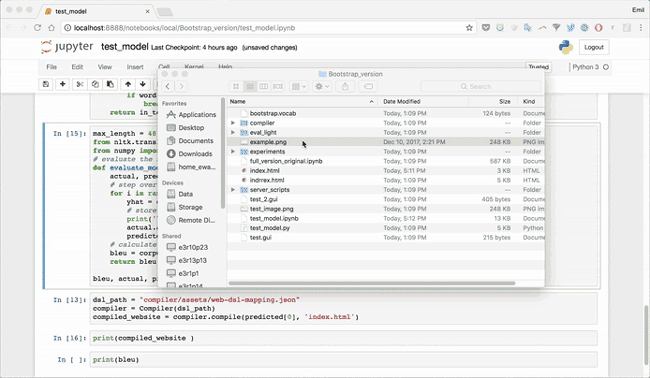Expand the experiments folder
Screen dimensions: 650x378
tap(233, 152)
